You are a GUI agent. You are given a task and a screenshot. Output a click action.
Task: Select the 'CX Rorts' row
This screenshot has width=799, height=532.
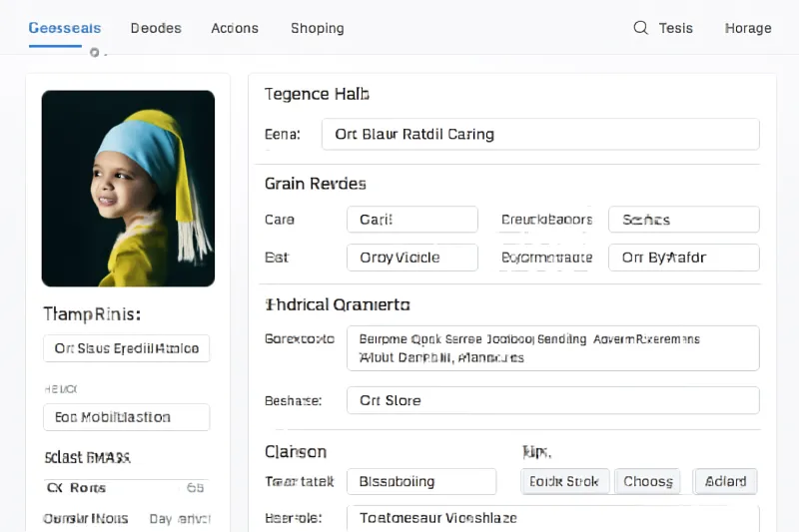(x=127, y=488)
